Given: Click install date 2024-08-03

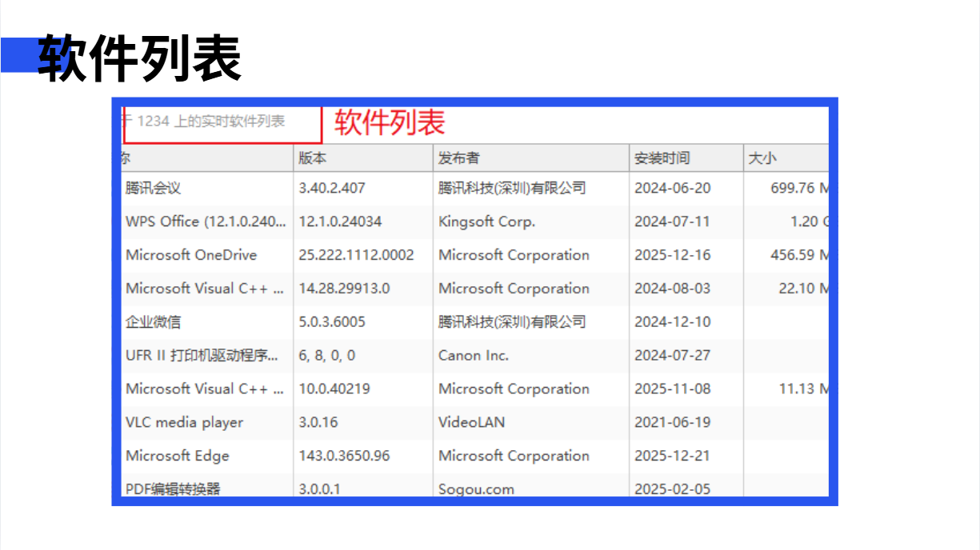Looking at the screenshot, I should [673, 289].
